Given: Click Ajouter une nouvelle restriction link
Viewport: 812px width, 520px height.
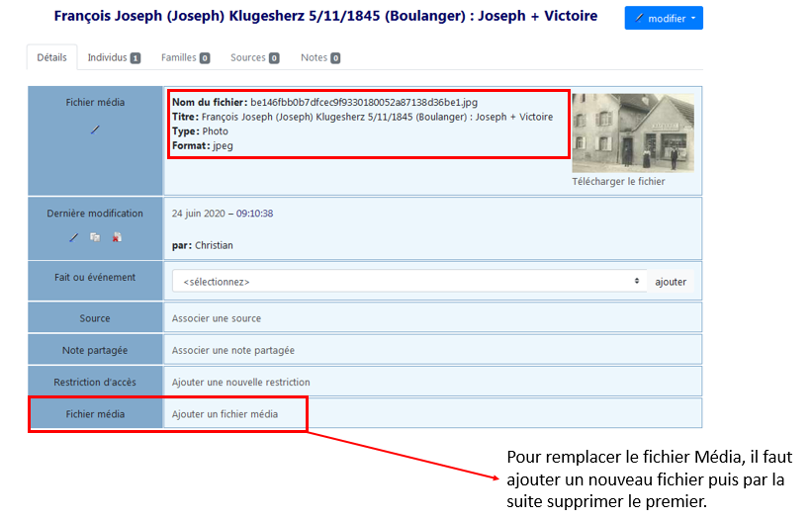Looking at the screenshot, I should click(240, 382).
